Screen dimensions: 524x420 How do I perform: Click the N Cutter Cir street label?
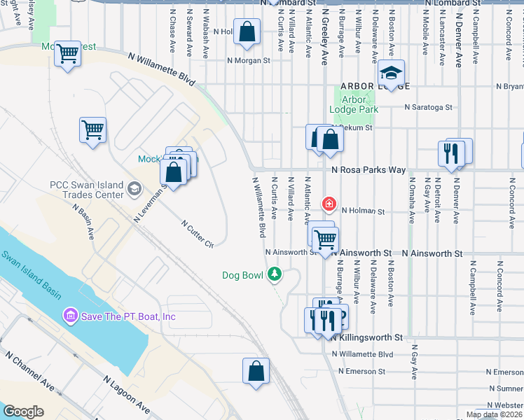coord(198,234)
